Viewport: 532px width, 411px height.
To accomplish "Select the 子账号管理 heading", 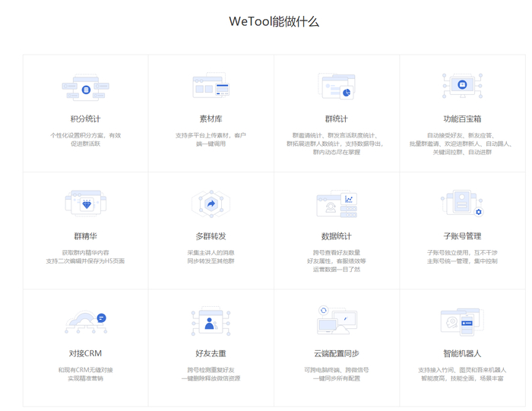I will click(462, 236).
